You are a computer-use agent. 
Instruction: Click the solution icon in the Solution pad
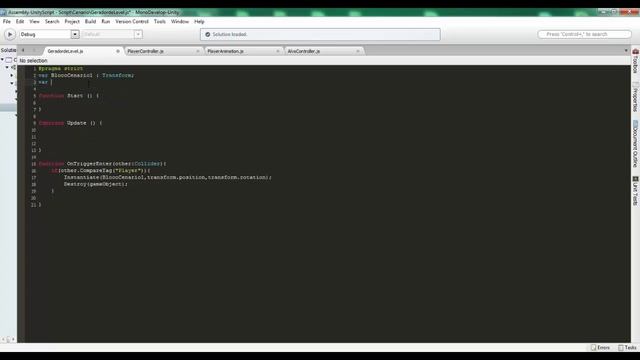(x=9, y=60)
